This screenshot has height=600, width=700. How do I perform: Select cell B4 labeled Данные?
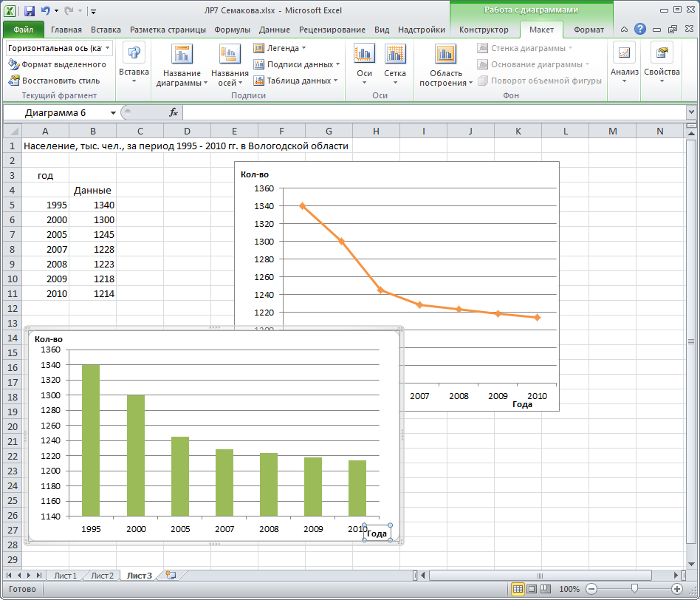[93, 191]
